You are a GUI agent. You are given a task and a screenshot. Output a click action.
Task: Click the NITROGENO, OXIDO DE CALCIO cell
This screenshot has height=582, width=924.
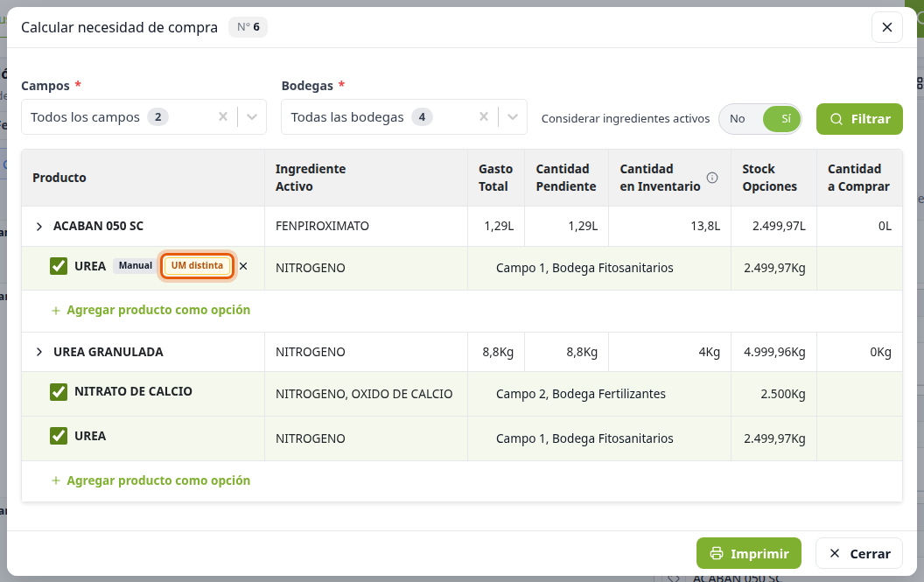pos(364,394)
